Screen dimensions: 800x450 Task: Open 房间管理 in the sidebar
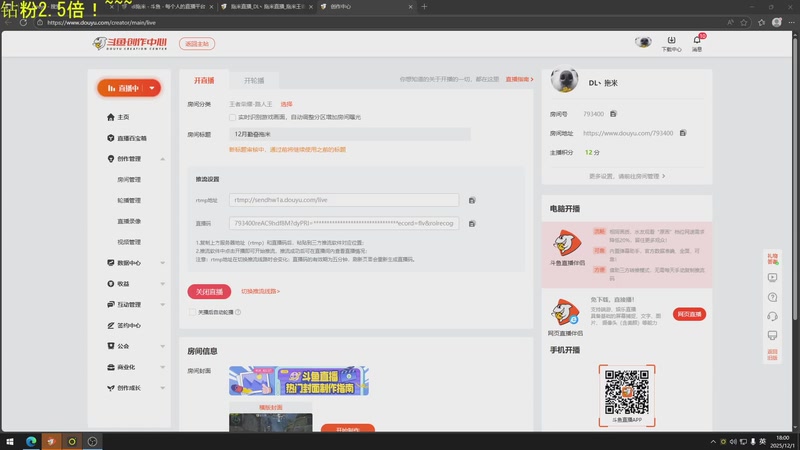tap(129, 180)
